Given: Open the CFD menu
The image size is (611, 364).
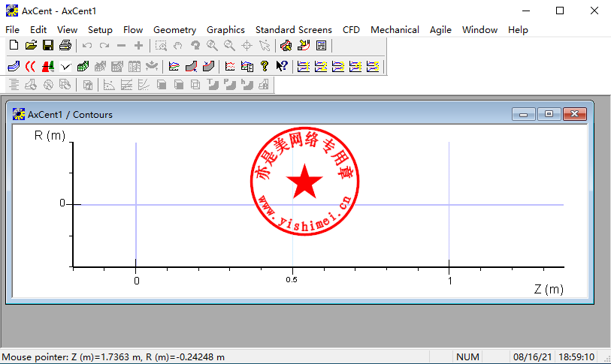Looking at the screenshot, I should click(x=351, y=30).
